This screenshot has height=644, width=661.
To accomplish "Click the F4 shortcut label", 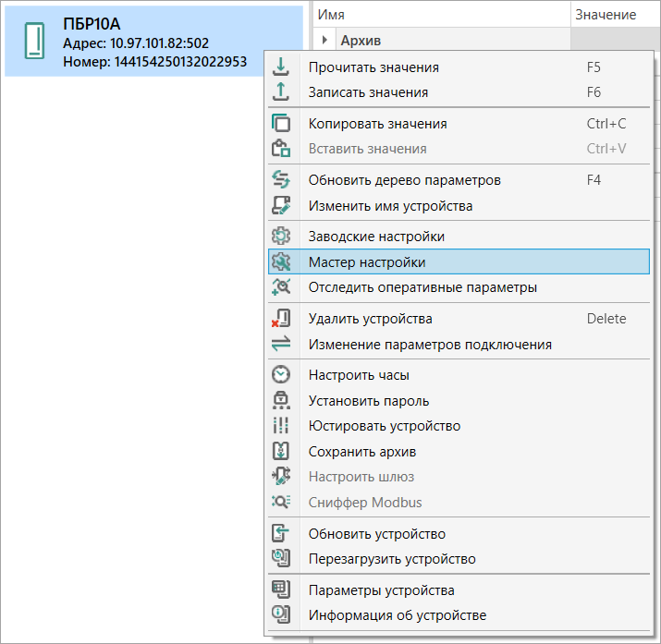I will coord(594,180).
